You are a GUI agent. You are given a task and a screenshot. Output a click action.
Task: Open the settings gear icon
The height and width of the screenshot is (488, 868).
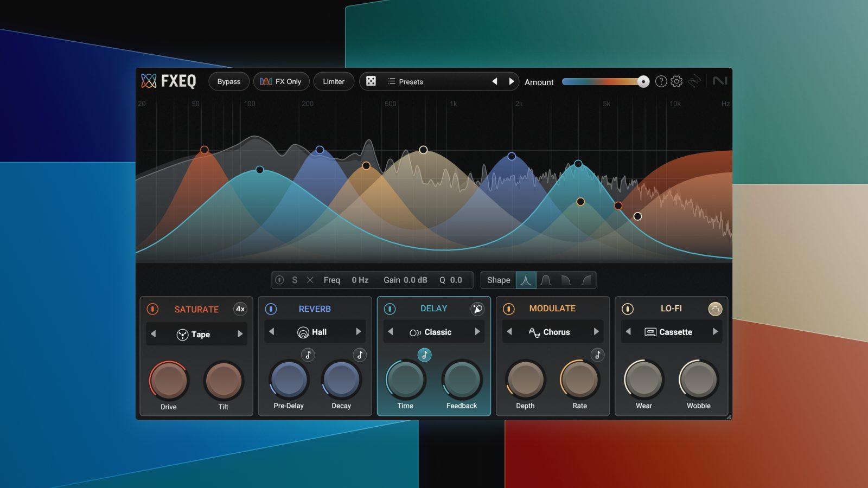click(x=676, y=81)
